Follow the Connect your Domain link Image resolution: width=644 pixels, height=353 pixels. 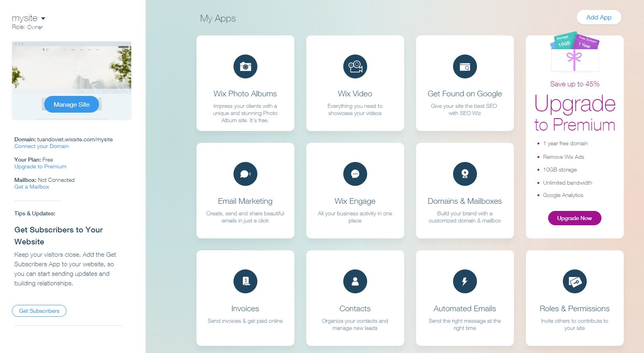point(41,146)
